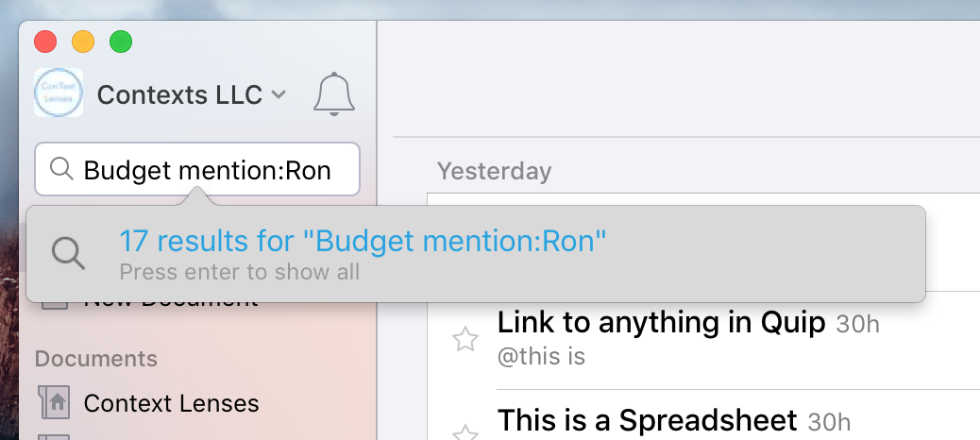Viewport: 980px width, 440px height.
Task: Open the This is a Spreadsheet document
Action: tap(647, 420)
